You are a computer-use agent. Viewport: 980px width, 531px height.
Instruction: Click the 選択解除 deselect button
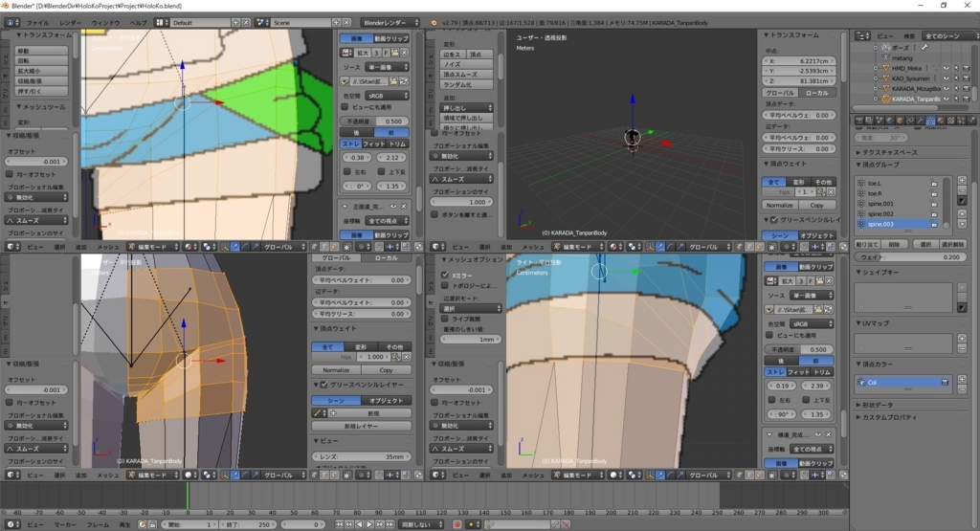tap(952, 244)
